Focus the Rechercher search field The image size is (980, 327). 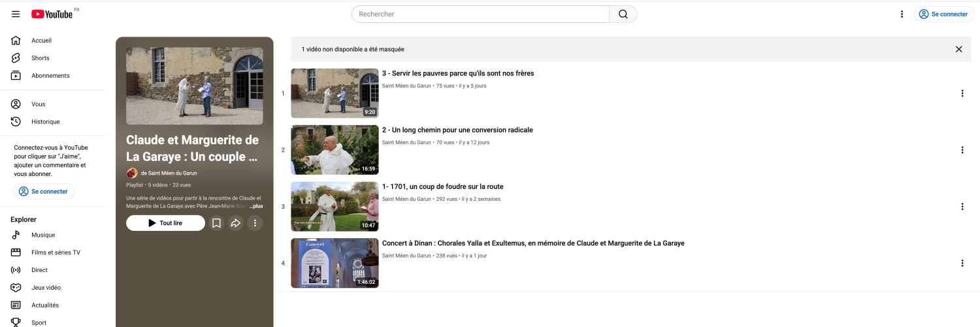[480, 14]
